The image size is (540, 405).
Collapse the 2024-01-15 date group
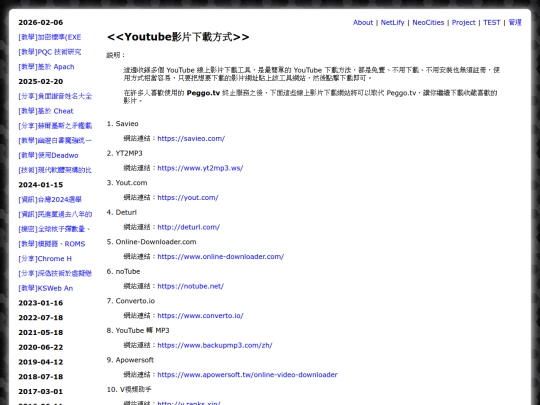click(x=41, y=185)
